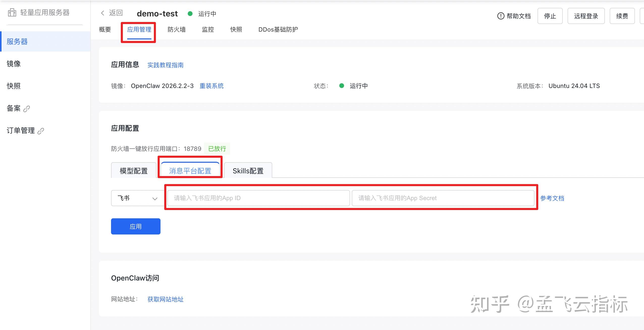Focus the App Secret input field
The width and height of the screenshot is (644, 330).
click(443, 198)
